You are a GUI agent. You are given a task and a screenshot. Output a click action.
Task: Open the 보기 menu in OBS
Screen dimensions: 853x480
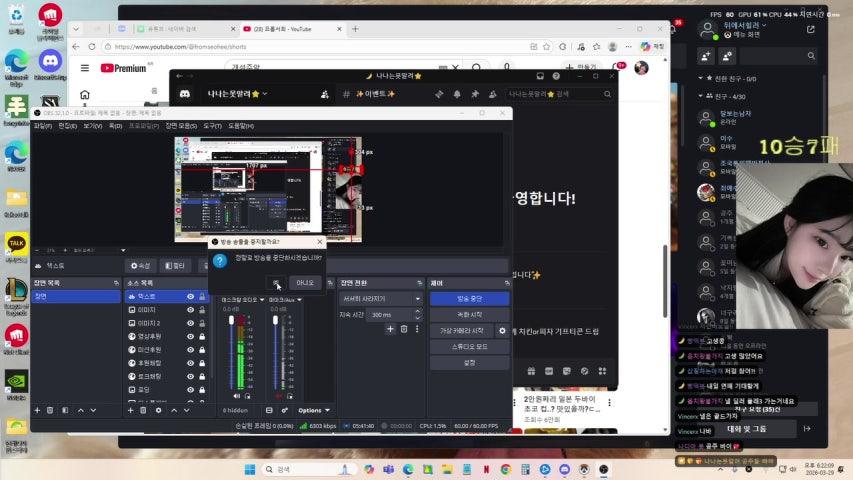(x=92, y=126)
